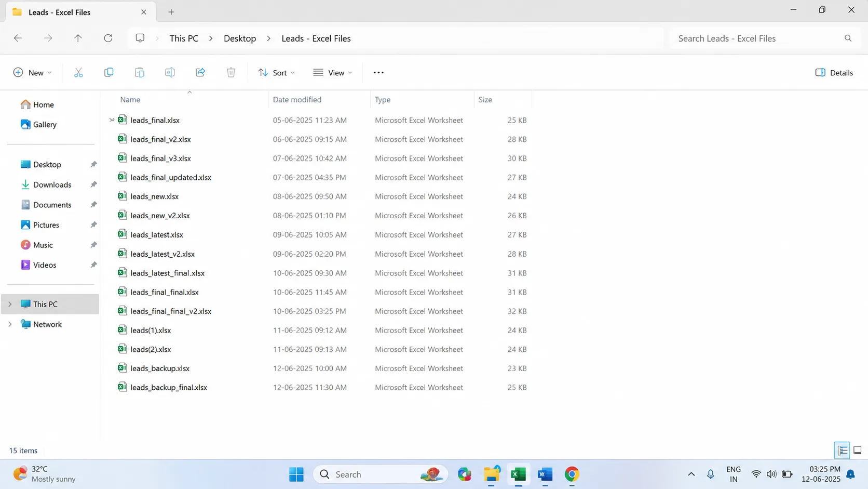Click chevron after This PC breadcrumb
Viewport: 868px width, 489px height.
[x=211, y=38]
